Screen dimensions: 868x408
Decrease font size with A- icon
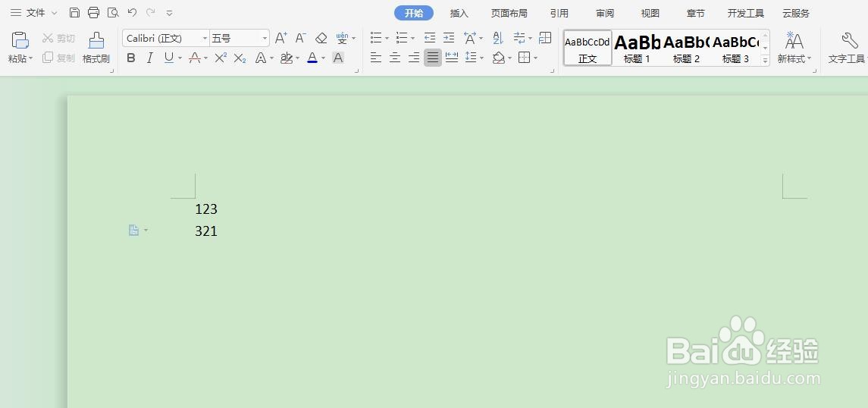[301, 38]
